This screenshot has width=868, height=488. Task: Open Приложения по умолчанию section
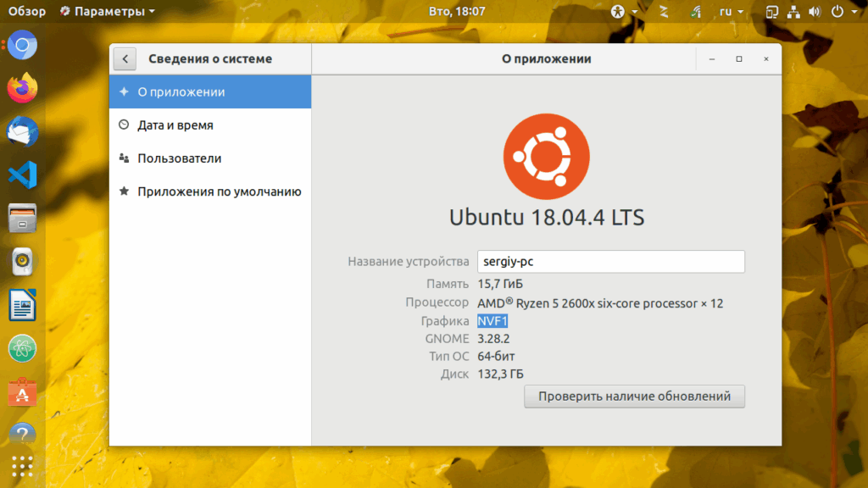[210, 191]
